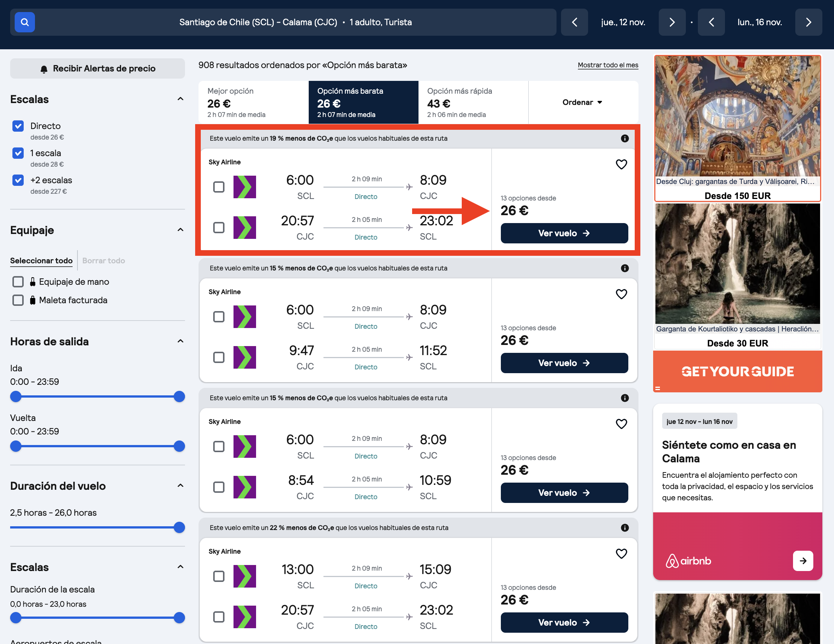The image size is (834, 644).
Task: Click the blue search magnifier icon
Action: click(x=24, y=22)
